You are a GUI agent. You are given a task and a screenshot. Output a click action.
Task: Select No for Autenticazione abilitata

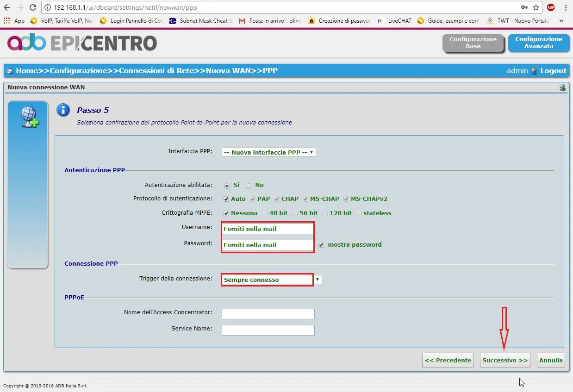249,186
